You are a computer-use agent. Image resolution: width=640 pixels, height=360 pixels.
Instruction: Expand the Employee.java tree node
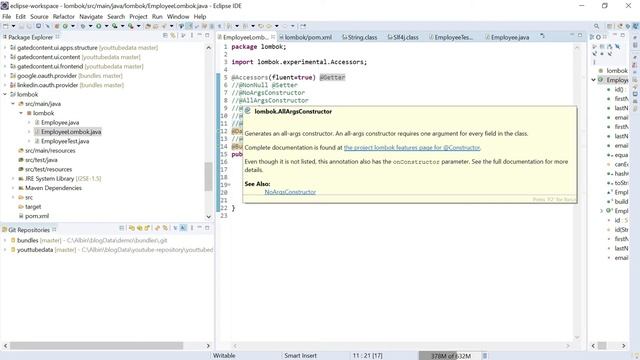pos(29,122)
